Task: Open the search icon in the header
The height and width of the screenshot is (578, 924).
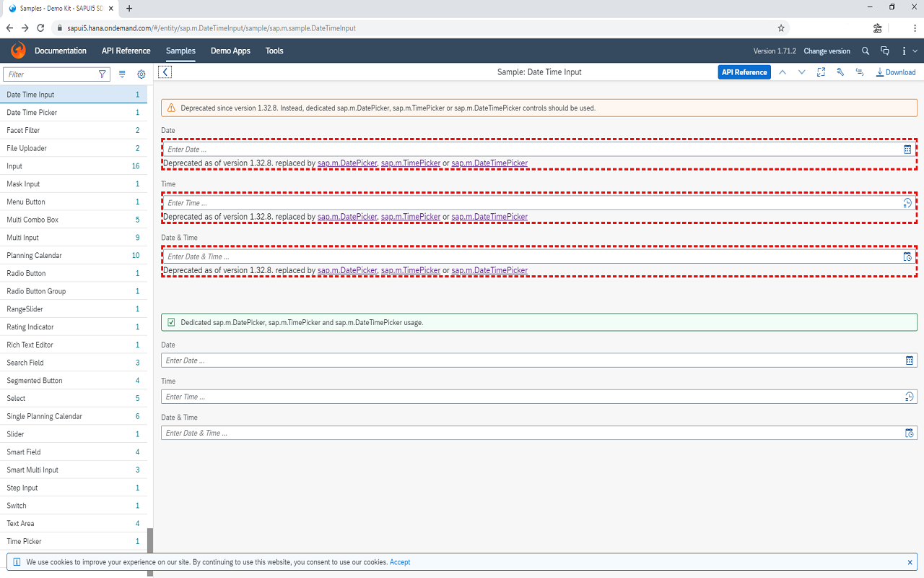Action: point(865,51)
